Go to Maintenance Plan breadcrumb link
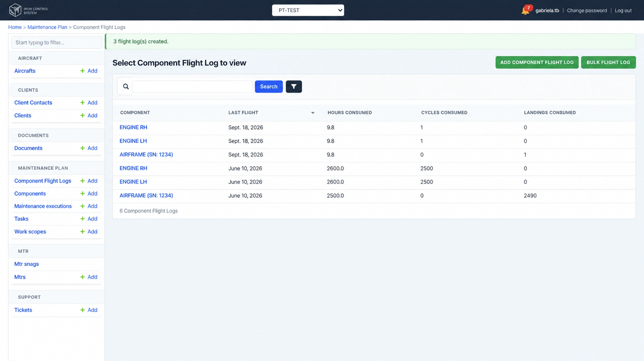The image size is (644, 361). (47, 27)
